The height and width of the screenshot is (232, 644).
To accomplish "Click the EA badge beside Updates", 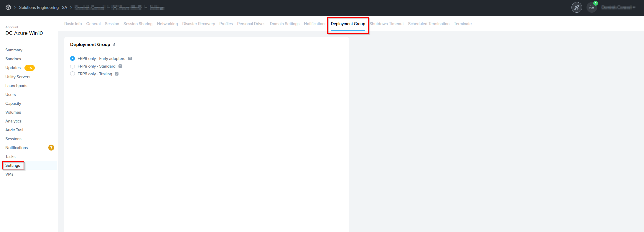I will 29,68.
